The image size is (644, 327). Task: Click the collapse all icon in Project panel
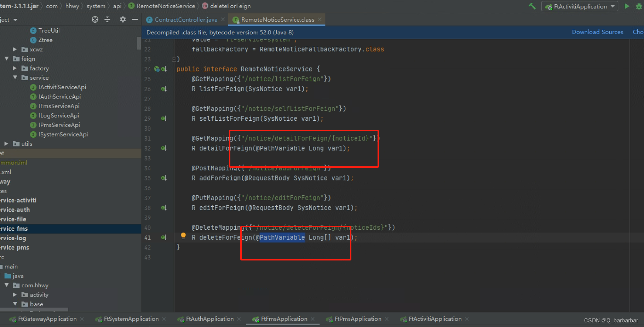[107, 19]
